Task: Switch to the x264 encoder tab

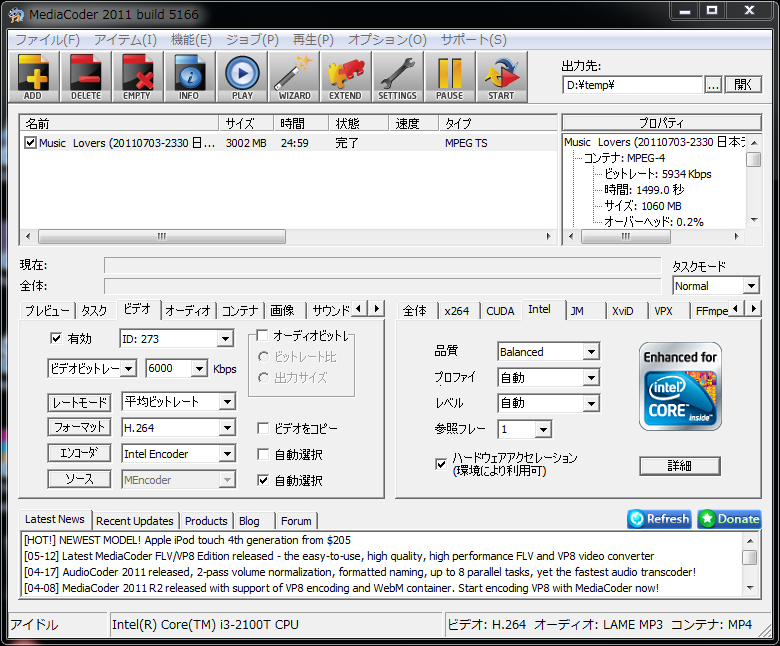Action: [x=457, y=311]
